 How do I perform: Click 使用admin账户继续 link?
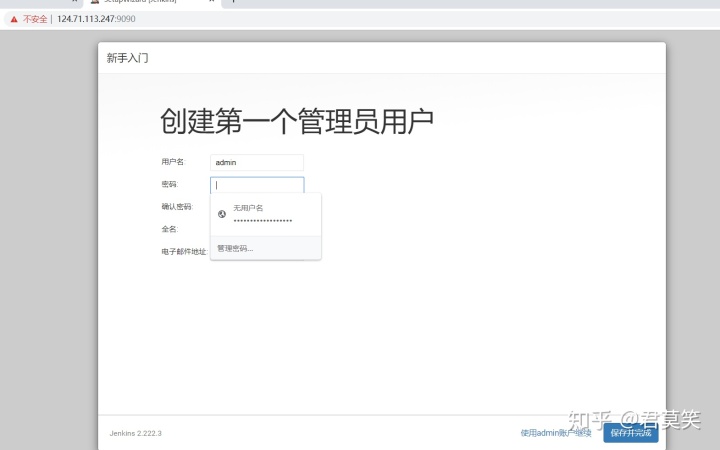click(556, 433)
